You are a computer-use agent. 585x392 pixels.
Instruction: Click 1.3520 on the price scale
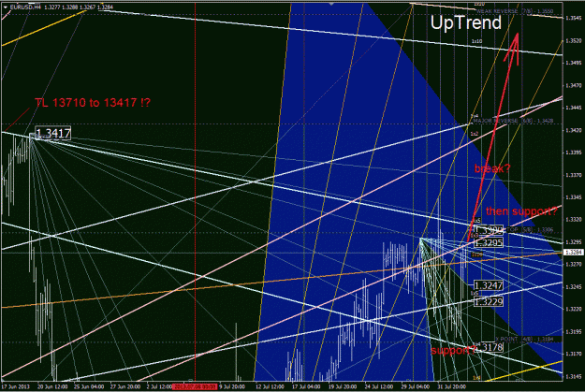tap(574, 40)
